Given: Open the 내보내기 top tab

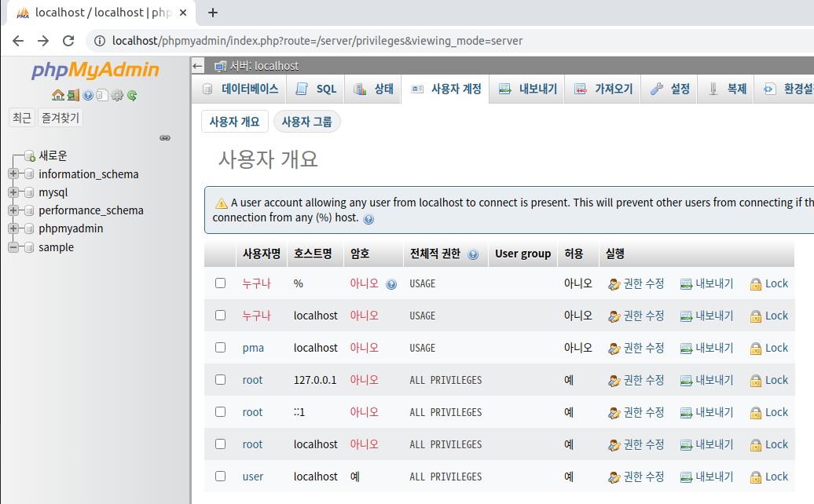Looking at the screenshot, I should (527, 89).
